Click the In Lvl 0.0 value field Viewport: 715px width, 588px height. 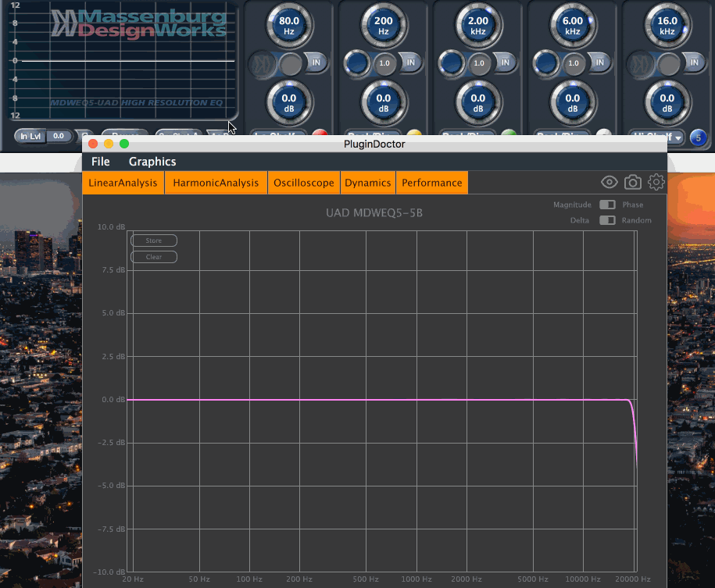click(x=59, y=136)
